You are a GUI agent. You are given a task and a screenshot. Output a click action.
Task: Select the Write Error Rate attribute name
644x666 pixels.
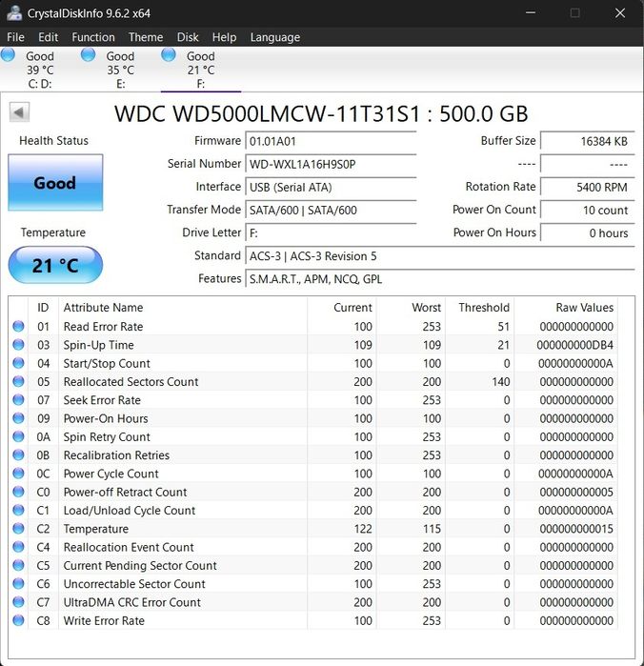point(104,621)
